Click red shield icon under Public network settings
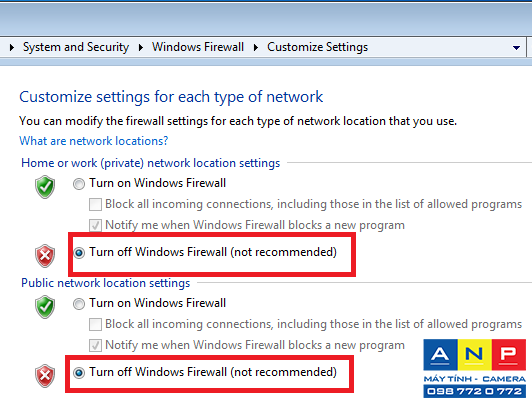The width and height of the screenshot is (532, 403). click(45, 376)
